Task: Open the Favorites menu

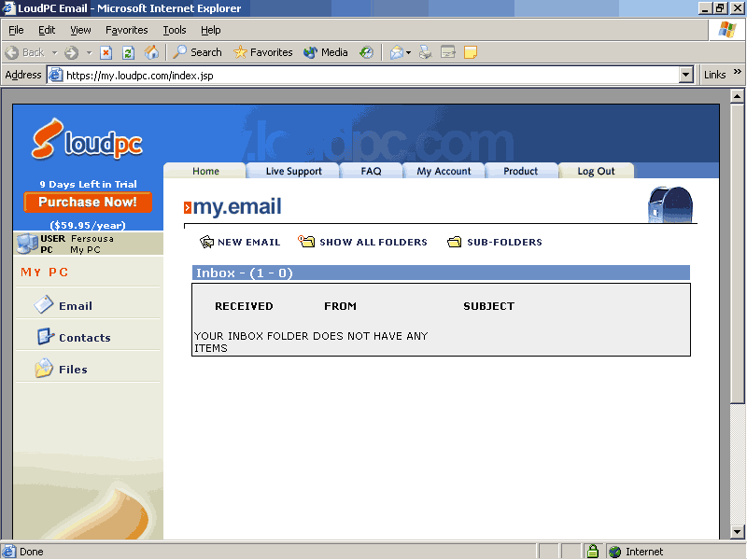Action: click(126, 30)
